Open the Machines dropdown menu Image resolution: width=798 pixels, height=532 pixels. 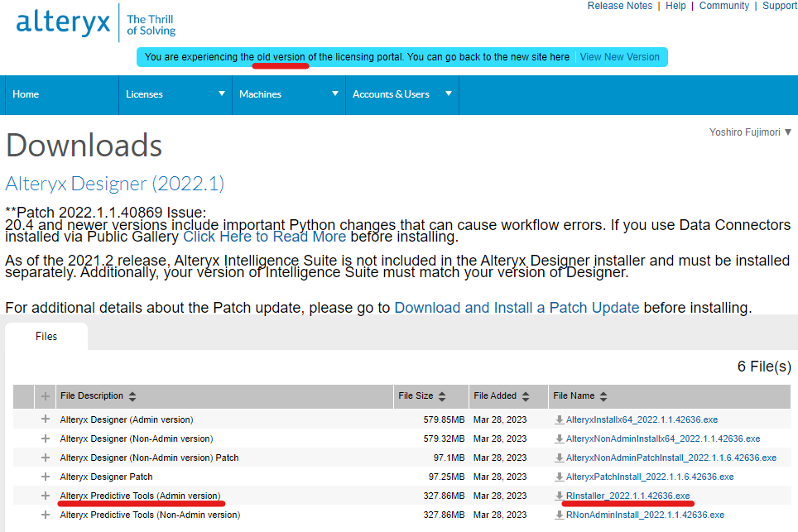289,94
